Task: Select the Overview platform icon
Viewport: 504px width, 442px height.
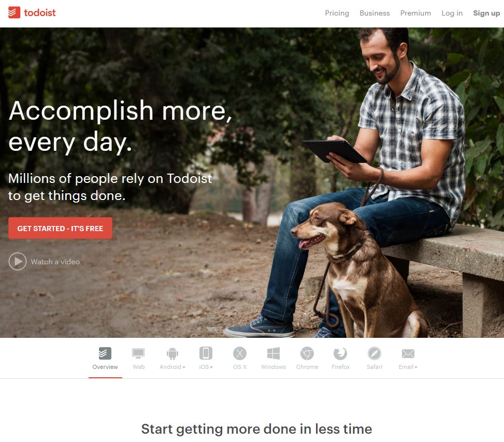Action: pos(105,353)
